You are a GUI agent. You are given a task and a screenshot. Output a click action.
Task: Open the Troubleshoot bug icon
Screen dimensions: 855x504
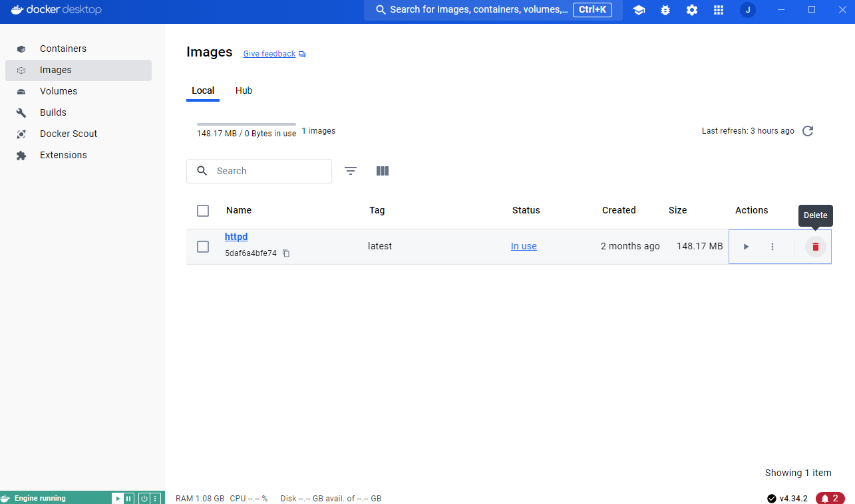click(665, 10)
